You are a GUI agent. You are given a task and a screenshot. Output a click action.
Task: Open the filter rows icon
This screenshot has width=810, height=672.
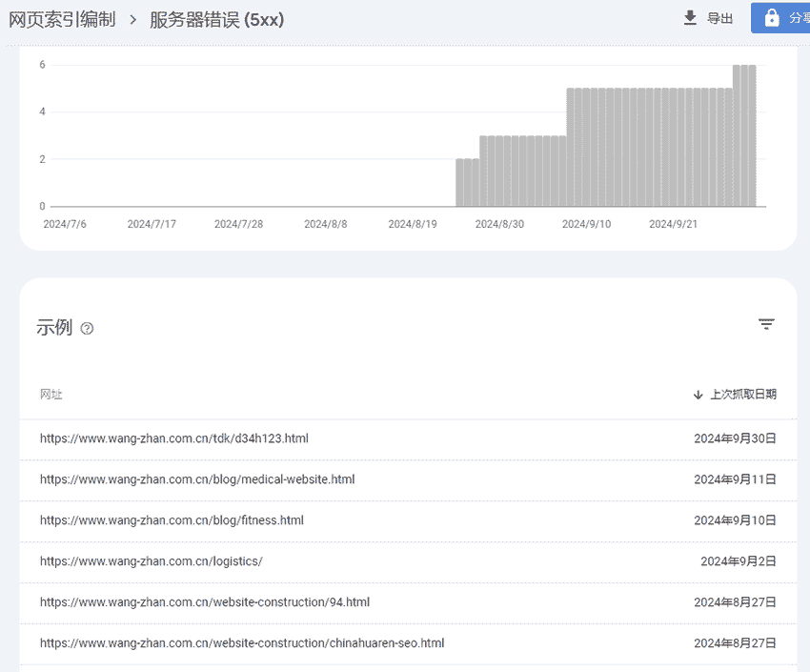pyautogui.click(x=766, y=325)
